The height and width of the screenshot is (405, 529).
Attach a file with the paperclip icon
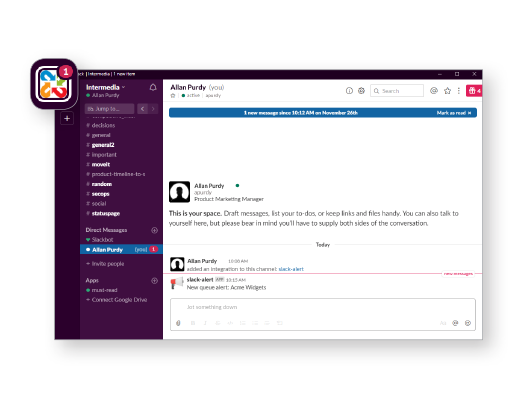(178, 323)
